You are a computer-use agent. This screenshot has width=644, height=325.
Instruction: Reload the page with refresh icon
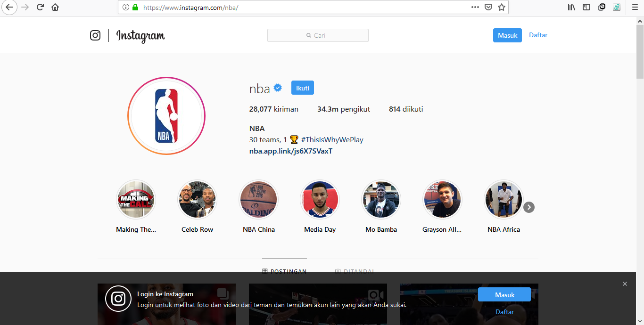point(40,8)
